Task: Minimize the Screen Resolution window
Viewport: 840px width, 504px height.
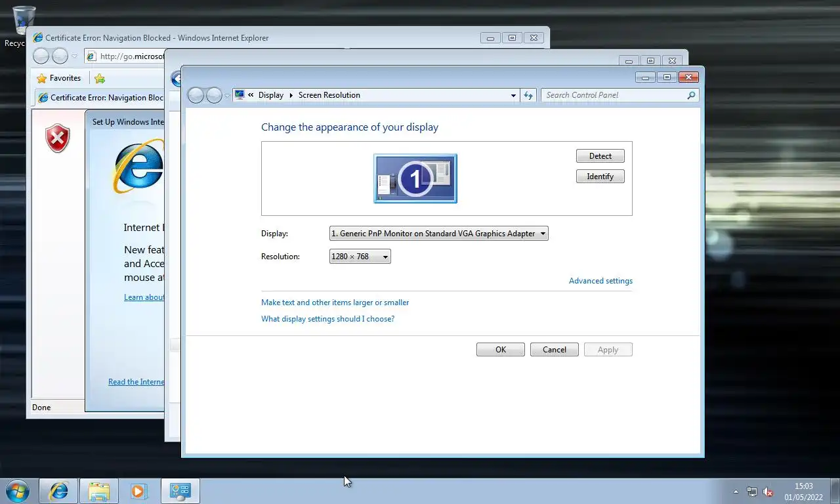Action: tap(645, 77)
